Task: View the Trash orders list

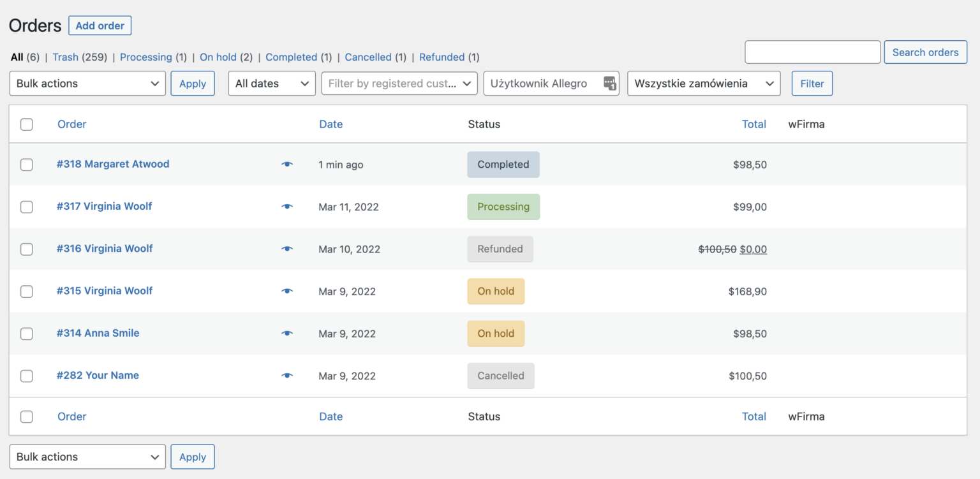Action: 65,57
